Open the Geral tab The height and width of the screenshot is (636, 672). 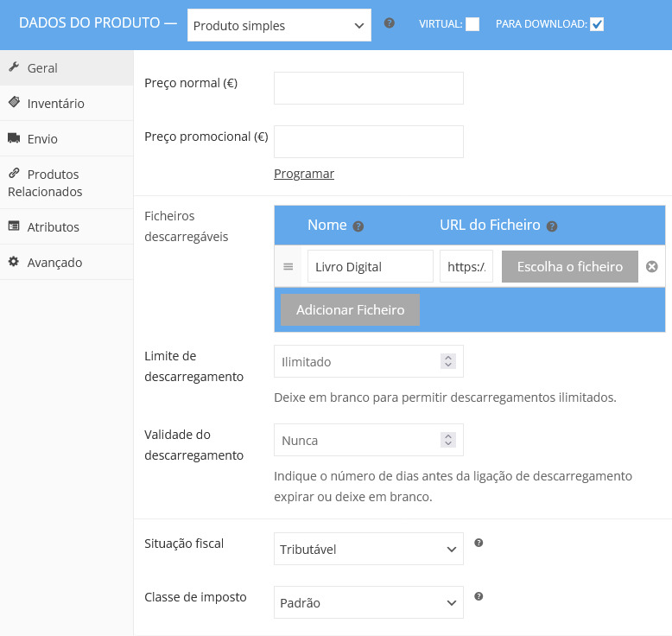[x=67, y=67]
